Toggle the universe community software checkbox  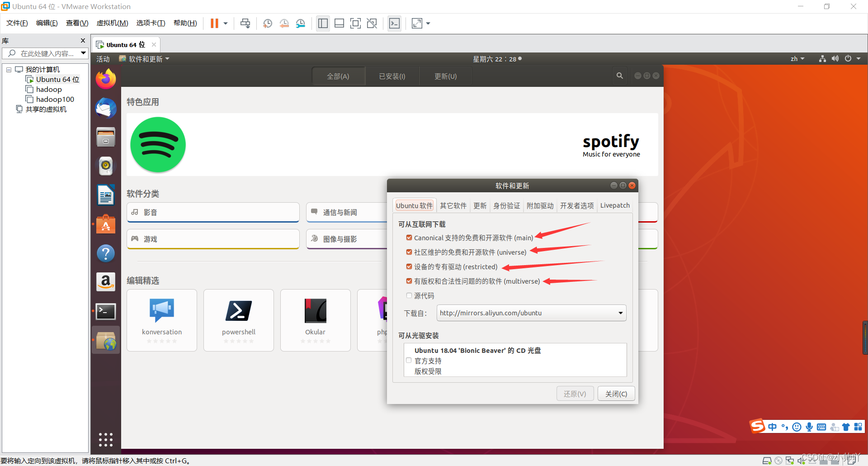pos(409,252)
